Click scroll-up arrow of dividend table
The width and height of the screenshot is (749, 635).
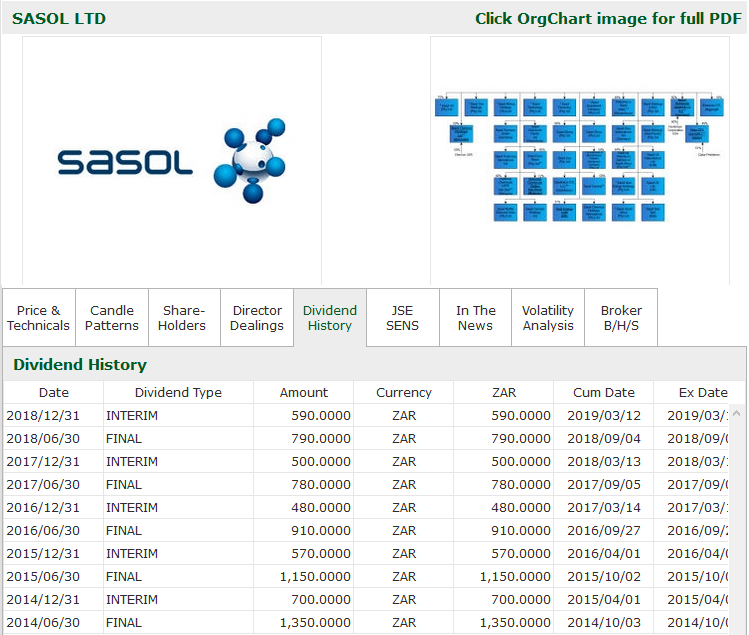pyautogui.click(x=737, y=413)
